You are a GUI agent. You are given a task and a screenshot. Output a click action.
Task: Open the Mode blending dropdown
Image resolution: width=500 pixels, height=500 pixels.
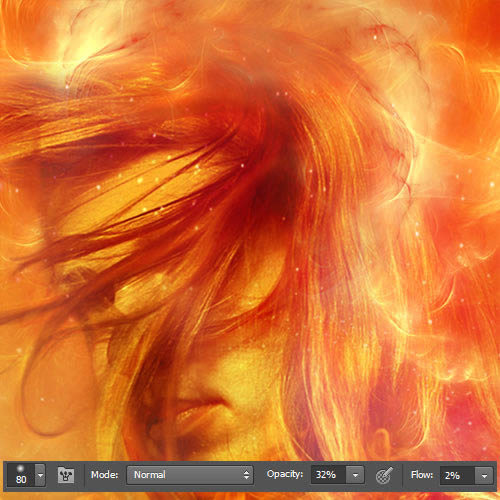(x=190, y=475)
